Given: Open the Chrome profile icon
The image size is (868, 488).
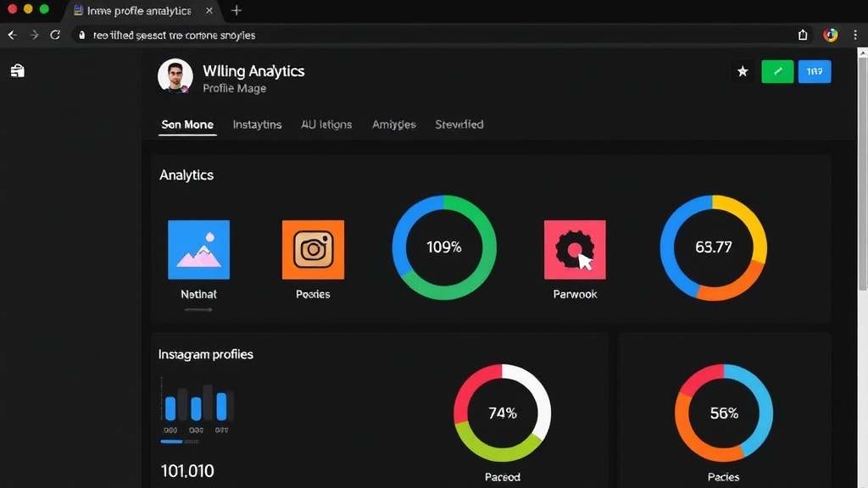Looking at the screenshot, I should tap(831, 35).
